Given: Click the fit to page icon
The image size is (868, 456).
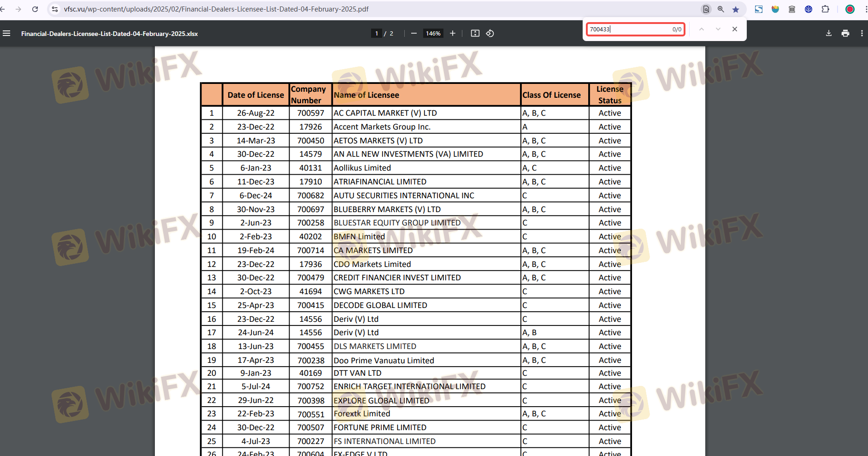Looking at the screenshot, I should coord(475,33).
